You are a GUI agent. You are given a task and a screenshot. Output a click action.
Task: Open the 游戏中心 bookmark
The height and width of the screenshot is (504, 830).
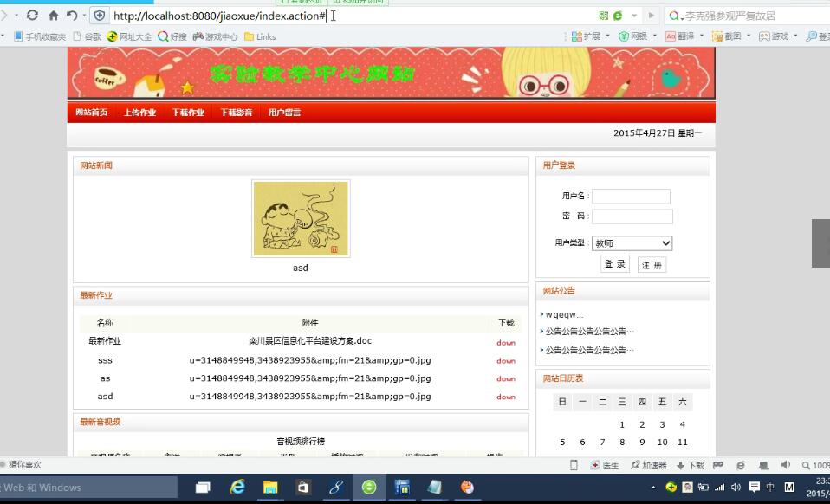click(215, 36)
